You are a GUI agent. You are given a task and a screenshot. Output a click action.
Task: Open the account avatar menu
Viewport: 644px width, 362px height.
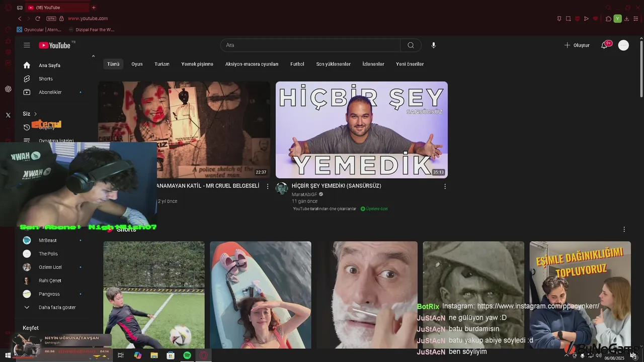click(623, 45)
